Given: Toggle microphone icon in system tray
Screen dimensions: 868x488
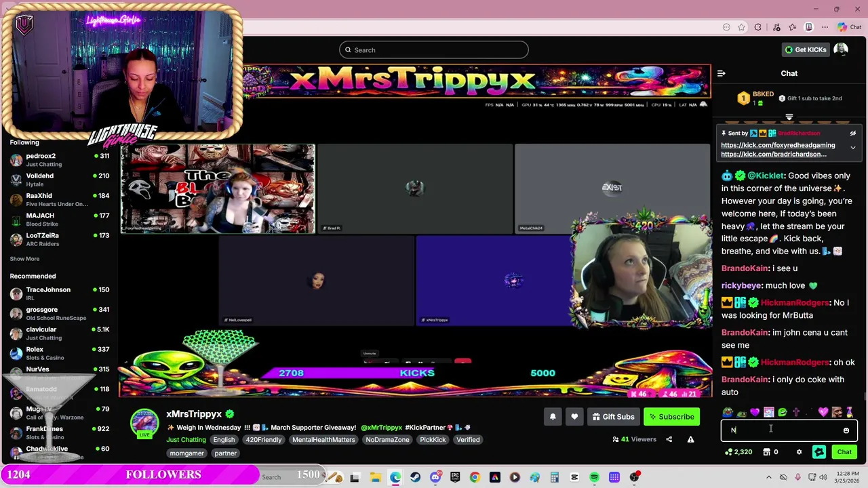Looking at the screenshot, I should [797, 477].
